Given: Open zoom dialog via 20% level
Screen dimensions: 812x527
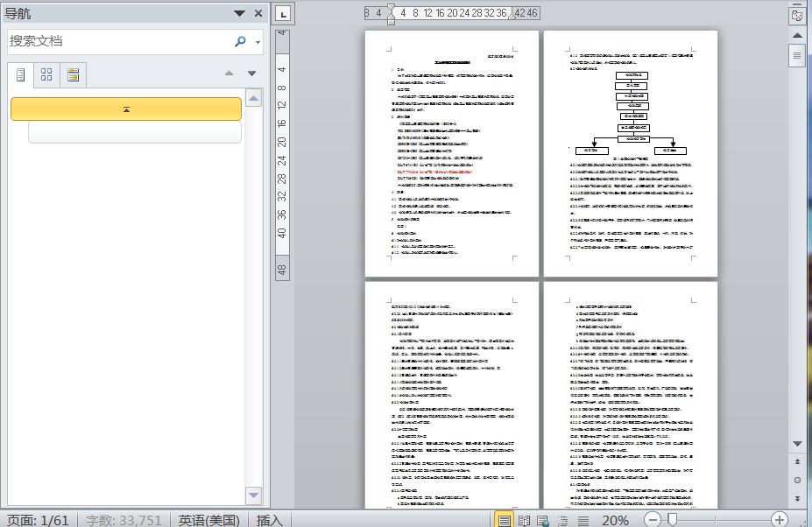Looking at the screenshot, I should pos(615,520).
